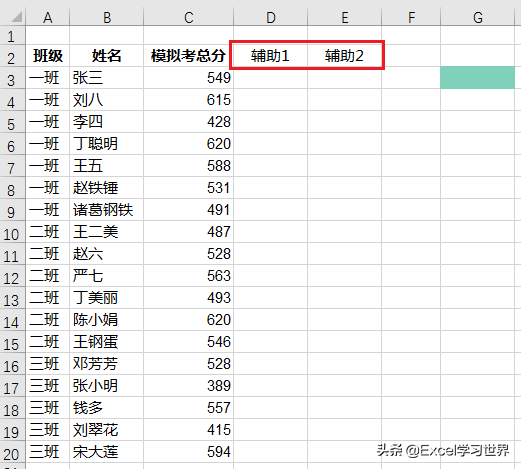Select column G header
The image size is (521, 469).
coord(478,17)
